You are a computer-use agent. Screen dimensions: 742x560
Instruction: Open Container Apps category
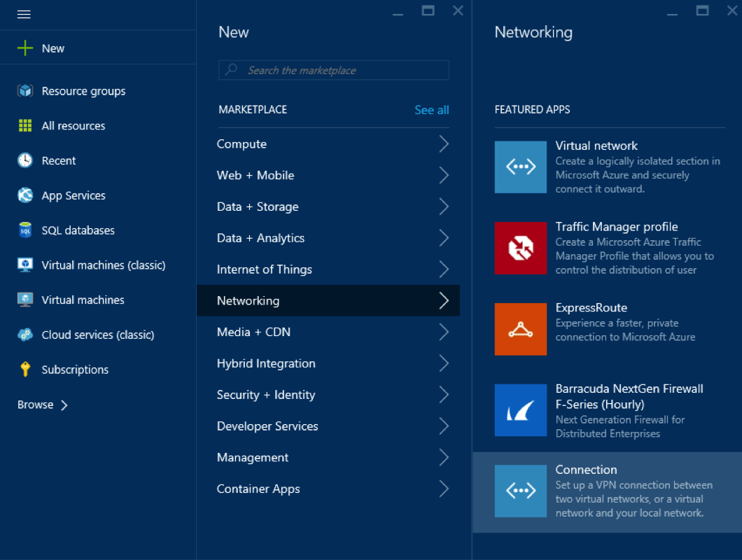click(328, 489)
